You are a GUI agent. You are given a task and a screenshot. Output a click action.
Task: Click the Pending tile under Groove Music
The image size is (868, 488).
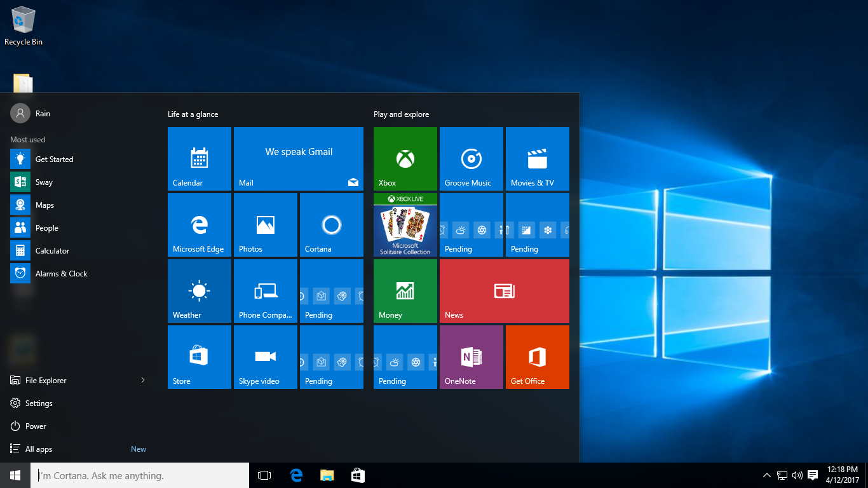(x=471, y=225)
